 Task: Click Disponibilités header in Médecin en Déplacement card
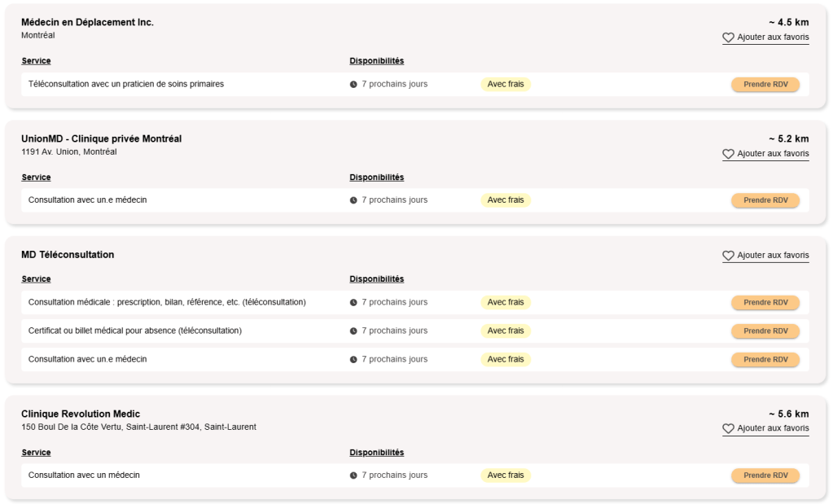(376, 61)
